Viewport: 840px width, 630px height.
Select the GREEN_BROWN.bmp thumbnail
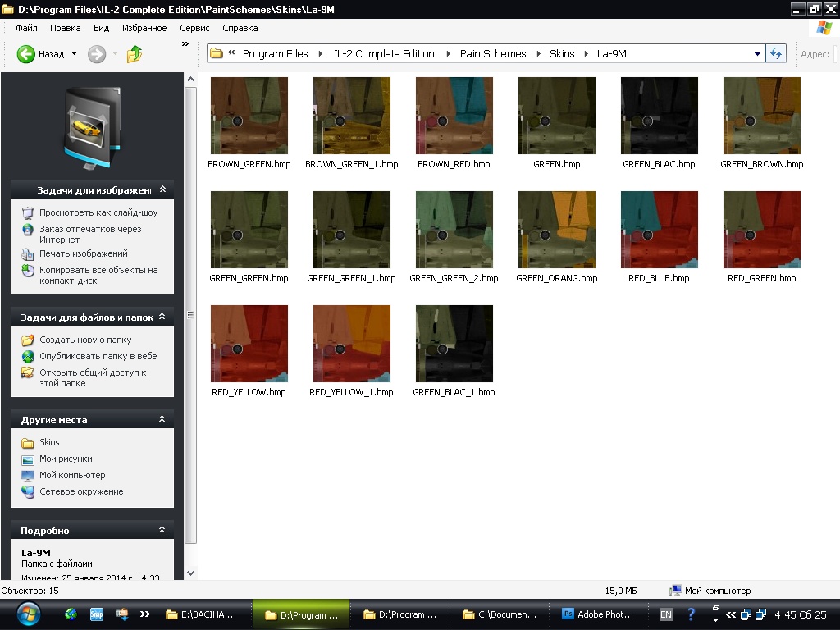[762, 116]
